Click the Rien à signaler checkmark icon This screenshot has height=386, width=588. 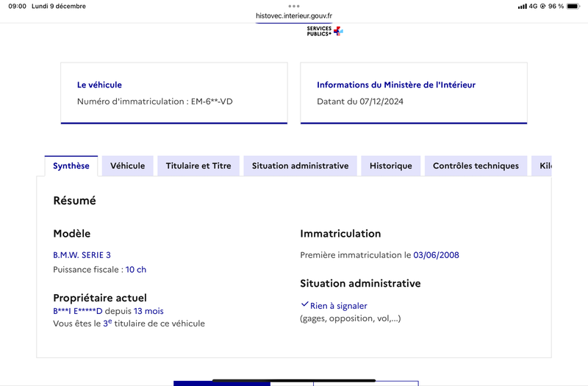(x=304, y=304)
